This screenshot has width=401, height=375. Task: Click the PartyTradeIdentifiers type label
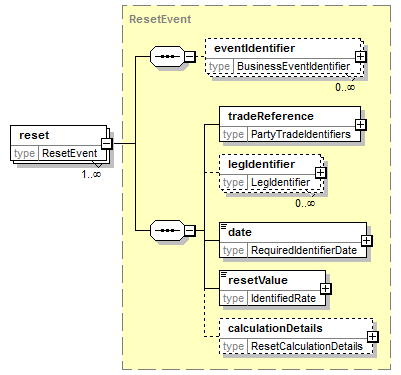point(301,134)
